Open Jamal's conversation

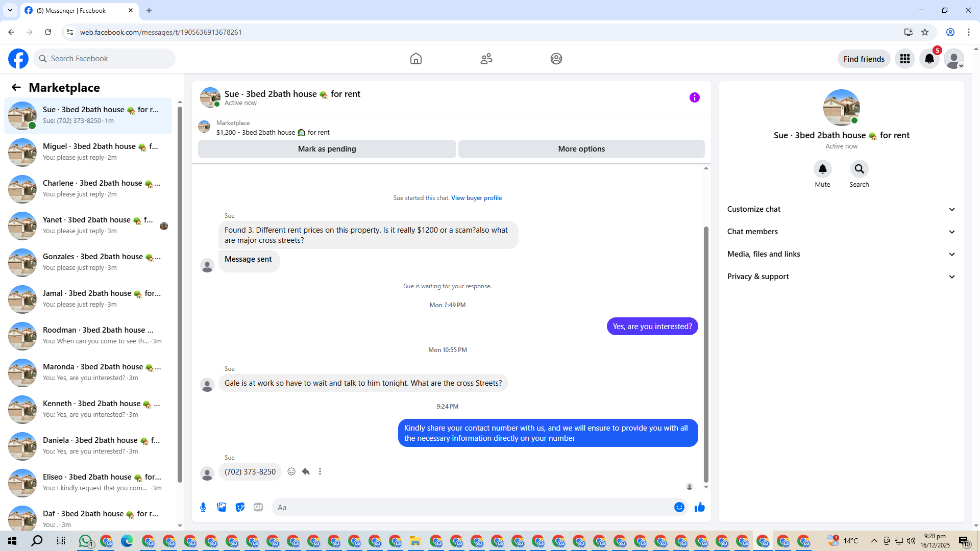click(88, 299)
